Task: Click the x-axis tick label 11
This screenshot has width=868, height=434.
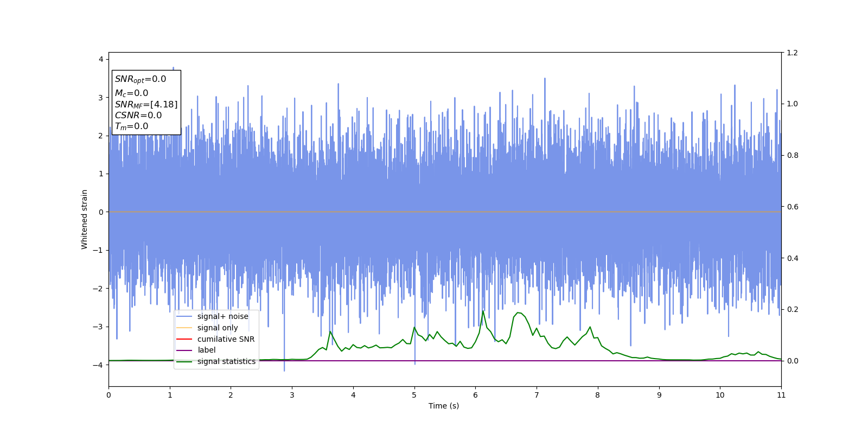Action: coord(781,395)
